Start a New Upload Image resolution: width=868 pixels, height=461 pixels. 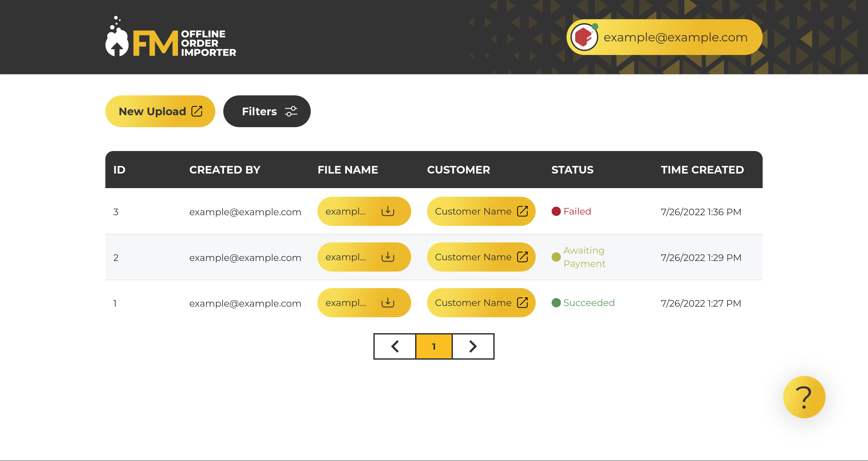[160, 111]
